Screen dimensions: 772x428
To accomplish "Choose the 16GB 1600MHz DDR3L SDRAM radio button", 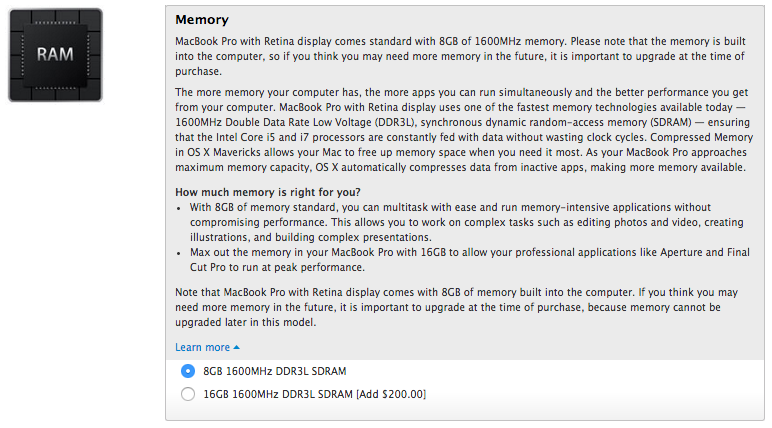I will (188, 394).
